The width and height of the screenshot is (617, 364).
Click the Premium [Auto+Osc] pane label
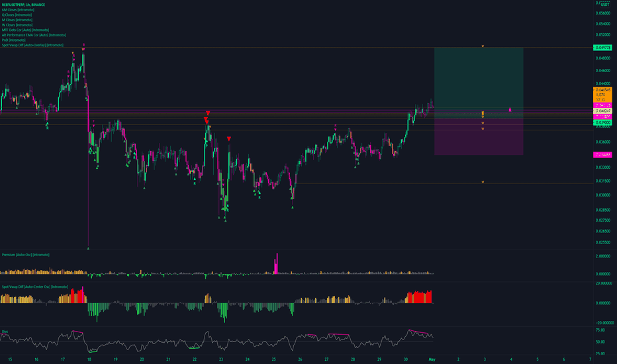pyautogui.click(x=26, y=255)
